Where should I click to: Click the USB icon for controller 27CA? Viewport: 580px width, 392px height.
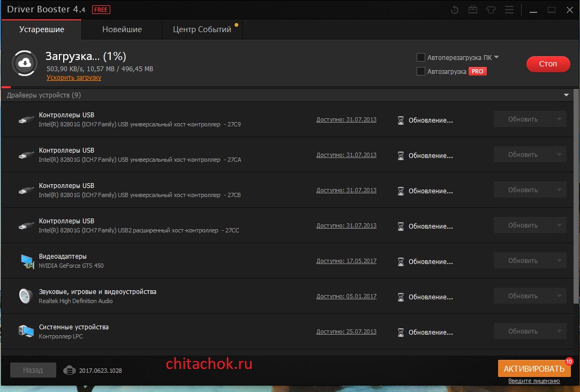(26, 155)
